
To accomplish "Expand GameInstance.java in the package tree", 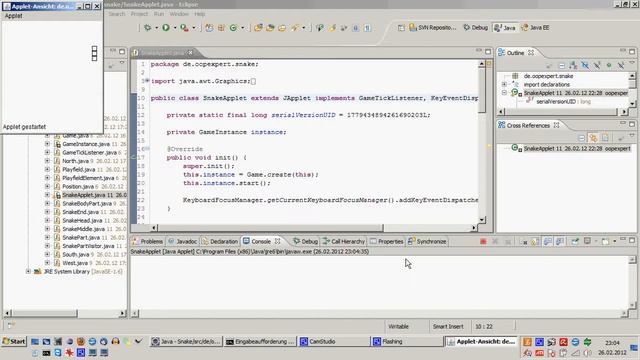I will tap(47, 144).
